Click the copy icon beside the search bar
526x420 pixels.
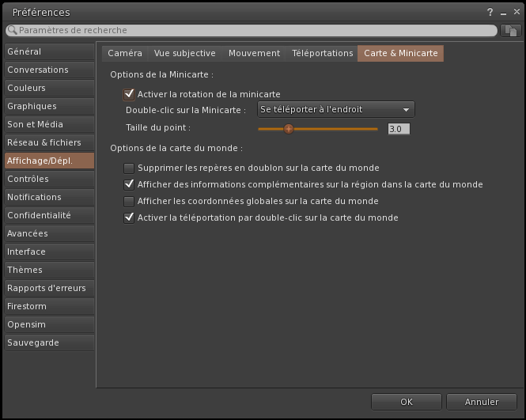click(511, 30)
